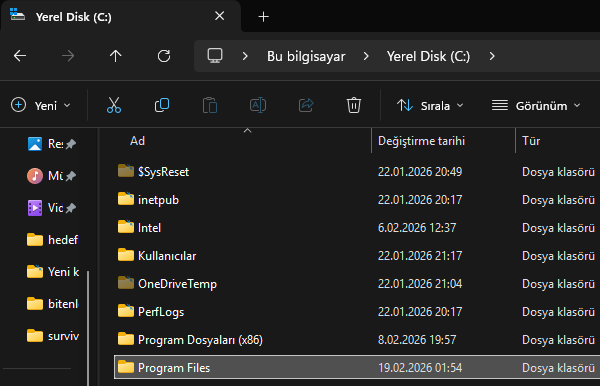The image size is (600, 386).
Task: Select the OneDriveTemp folder icon
Action: (x=126, y=283)
